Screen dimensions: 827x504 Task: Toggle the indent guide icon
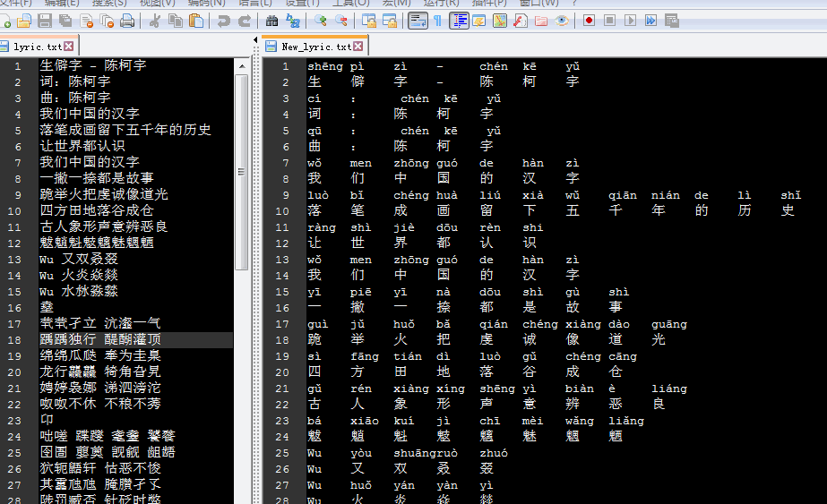coord(459,21)
